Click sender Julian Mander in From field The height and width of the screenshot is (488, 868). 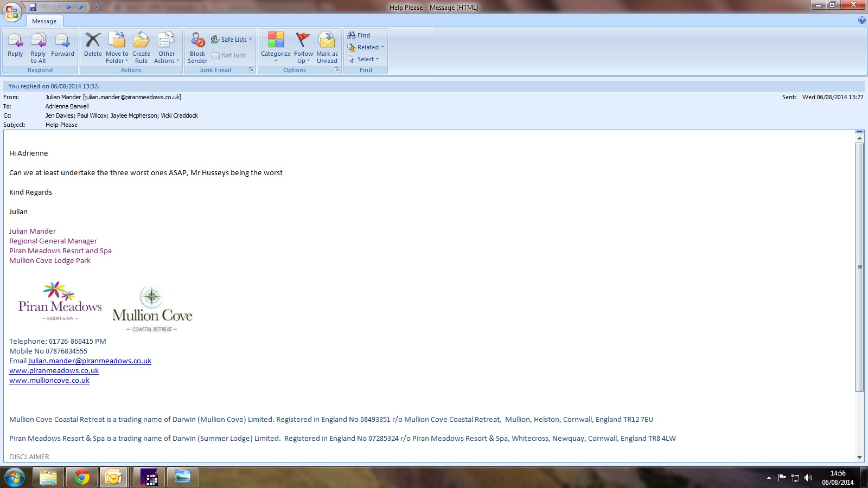pos(113,97)
